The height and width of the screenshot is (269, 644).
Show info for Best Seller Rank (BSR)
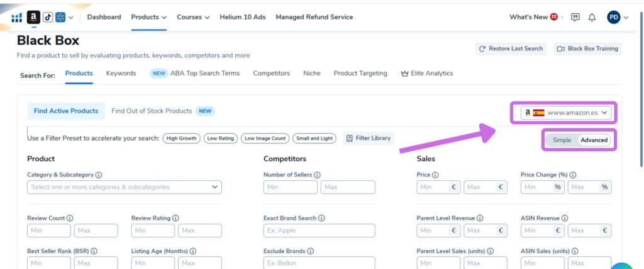click(94, 251)
